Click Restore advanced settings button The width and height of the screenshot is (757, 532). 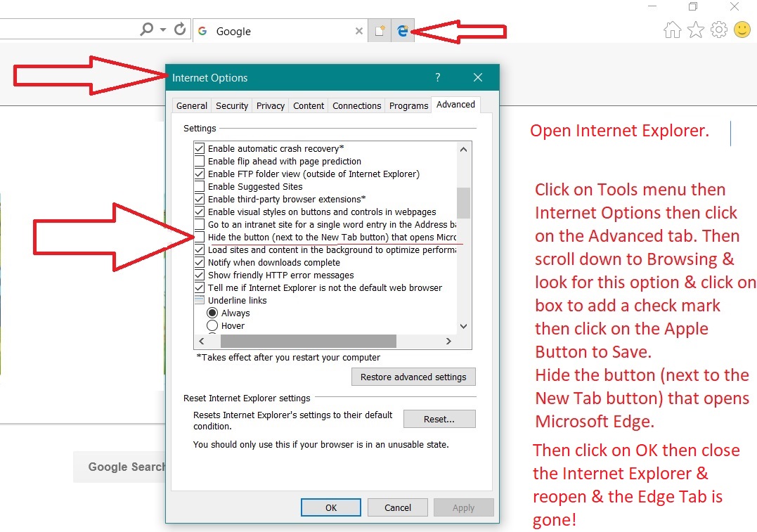[413, 377]
